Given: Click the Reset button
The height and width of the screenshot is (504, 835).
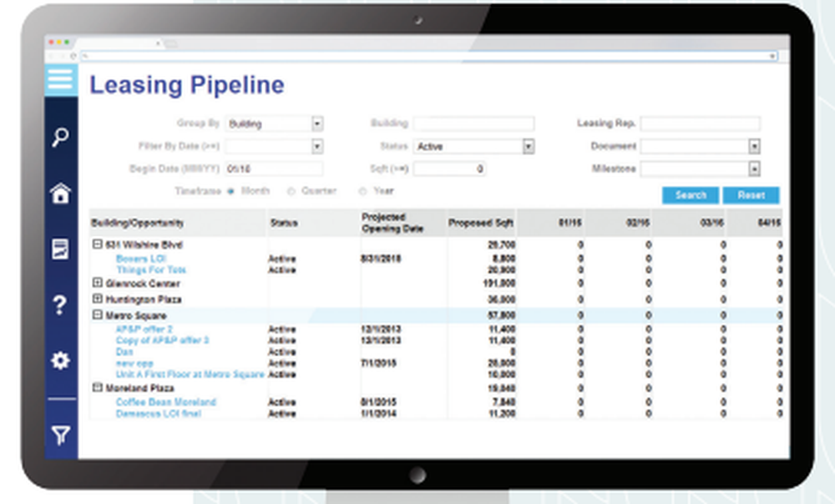Looking at the screenshot, I should point(751,194).
